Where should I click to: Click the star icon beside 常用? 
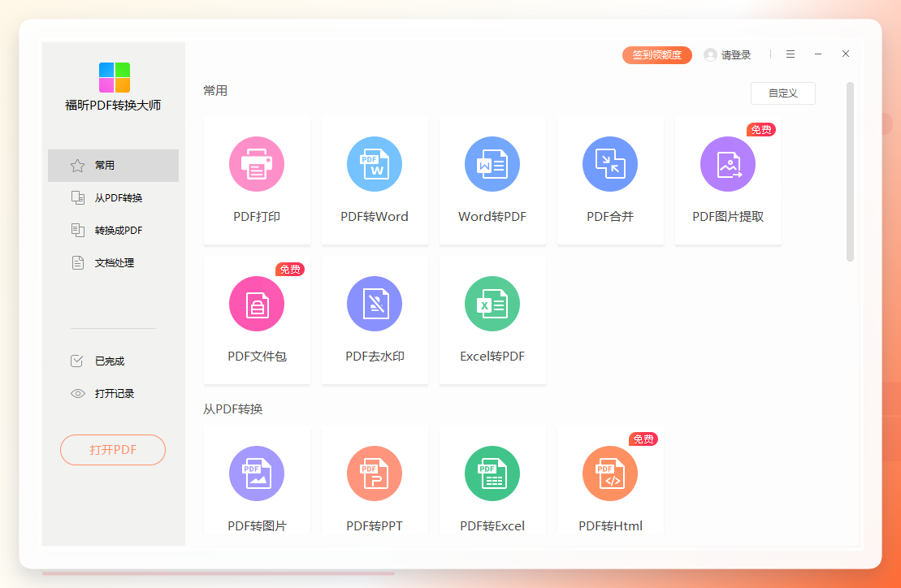(77, 166)
